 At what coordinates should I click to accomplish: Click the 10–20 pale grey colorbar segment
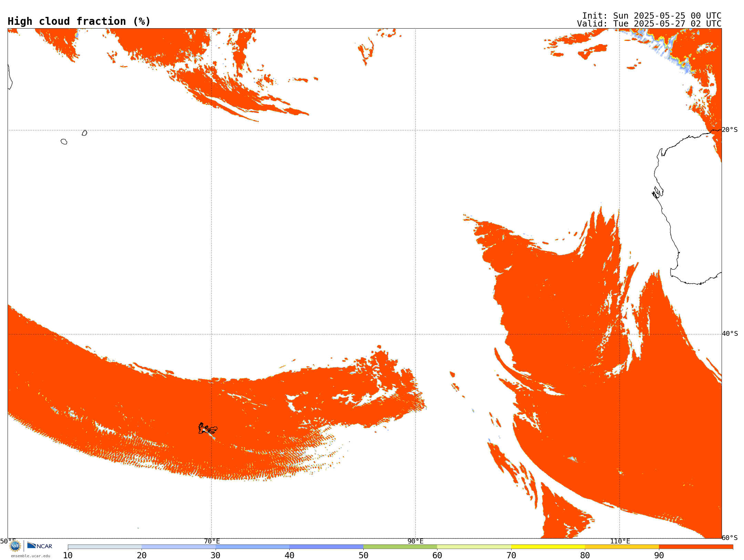(105, 547)
